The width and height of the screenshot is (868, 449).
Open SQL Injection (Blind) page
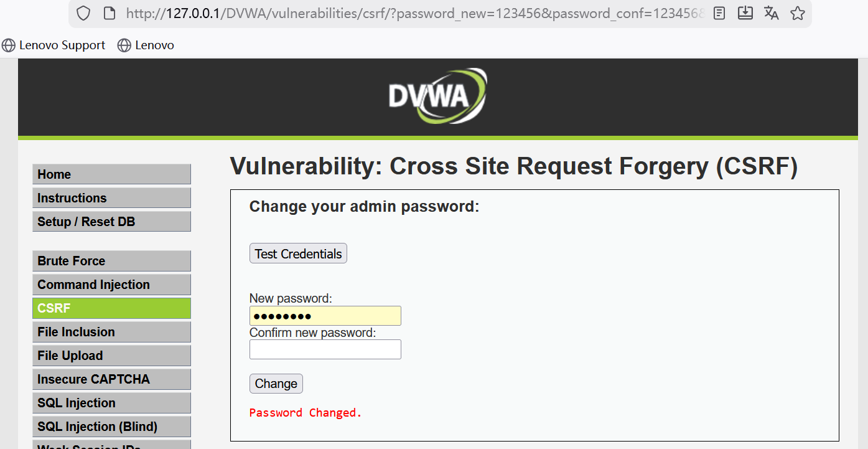(x=111, y=427)
